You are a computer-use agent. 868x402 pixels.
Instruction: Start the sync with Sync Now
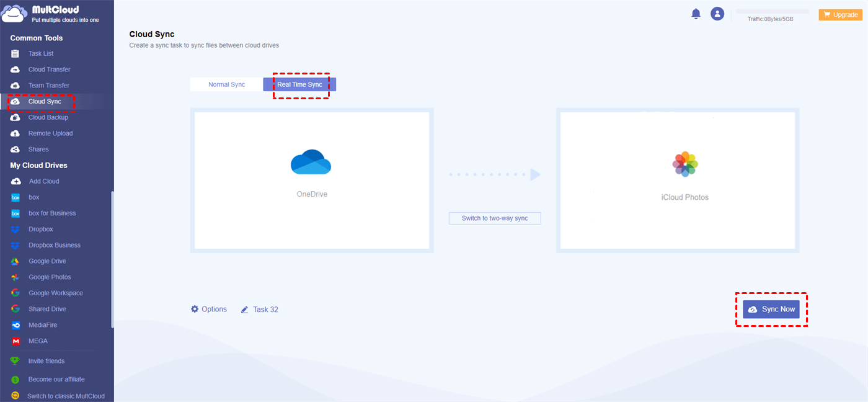771,309
